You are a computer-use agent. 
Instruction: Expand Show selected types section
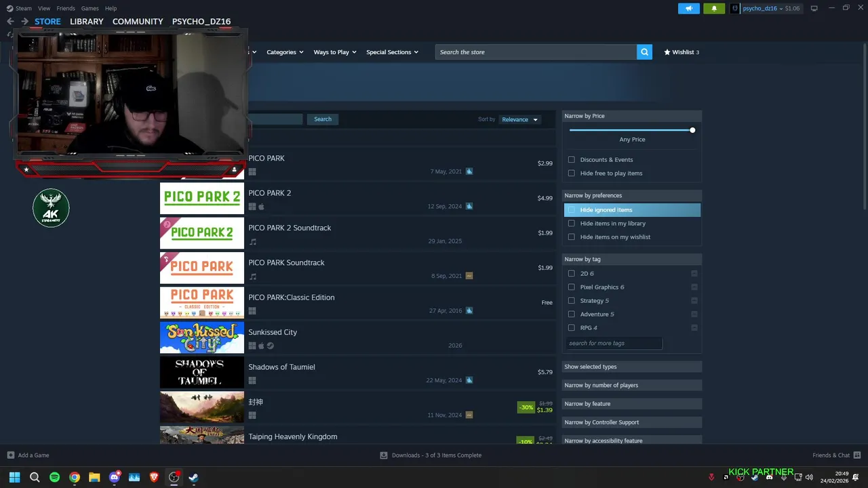point(632,367)
